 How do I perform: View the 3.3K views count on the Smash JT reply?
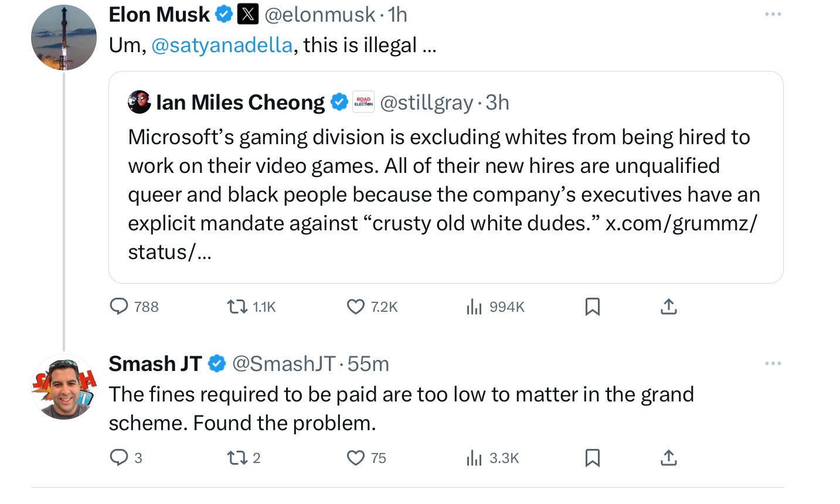tap(474, 458)
